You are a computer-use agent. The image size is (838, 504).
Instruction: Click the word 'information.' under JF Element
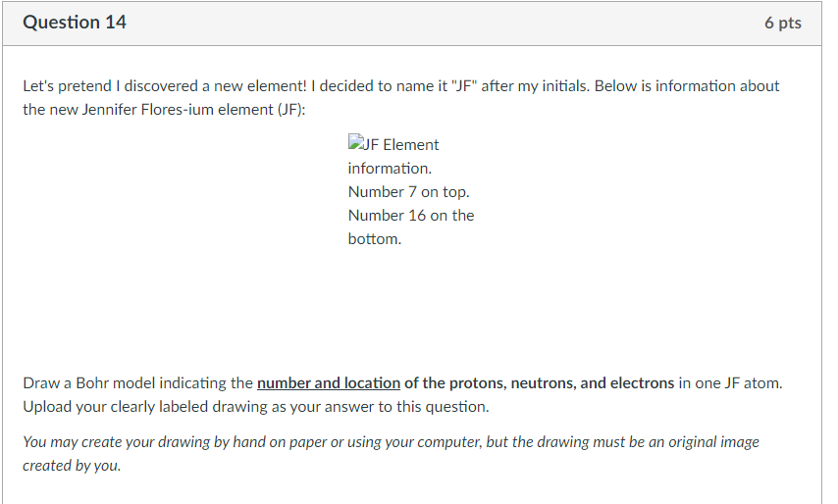point(390,169)
